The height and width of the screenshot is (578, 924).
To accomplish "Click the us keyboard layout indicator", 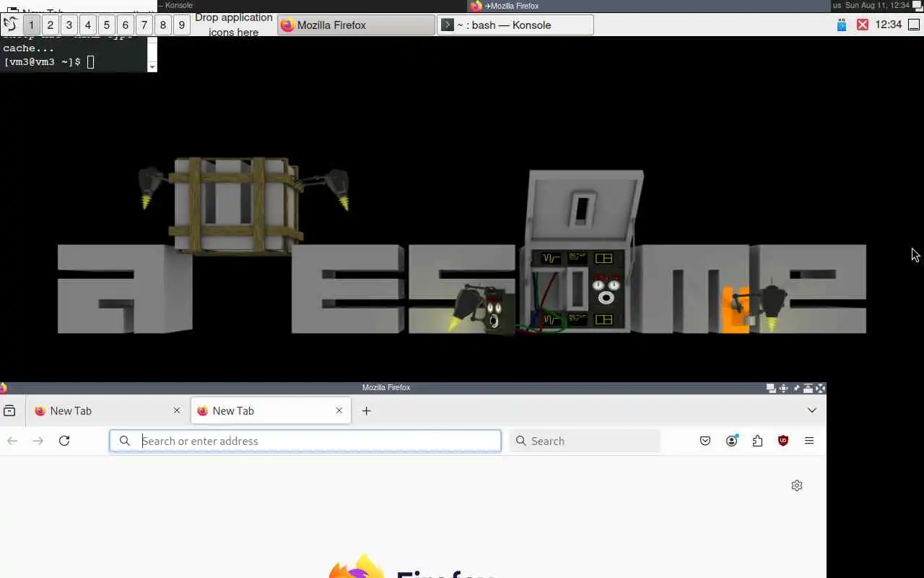I will point(837,5).
